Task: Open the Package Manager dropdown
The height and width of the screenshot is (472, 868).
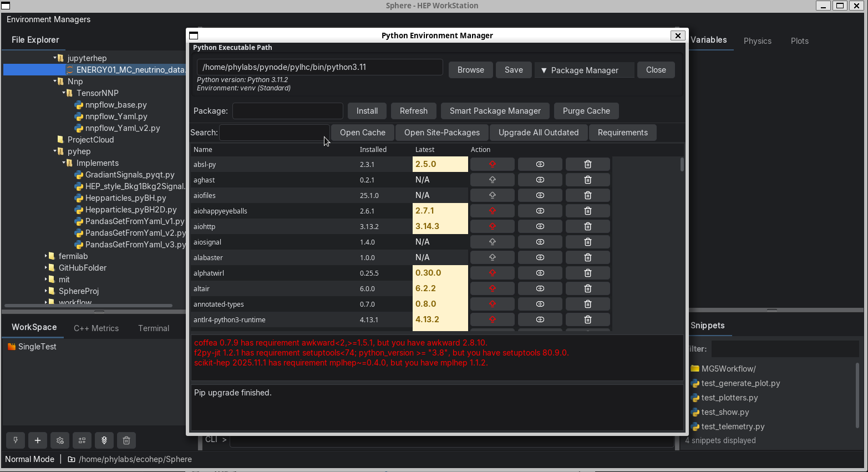Action: (584, 70)
